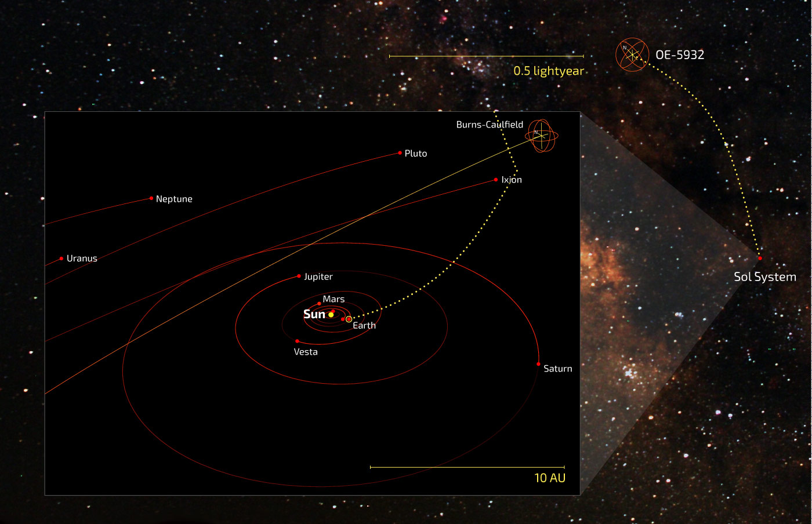Click the 0.5 lightyear scale label

[549, 71]
